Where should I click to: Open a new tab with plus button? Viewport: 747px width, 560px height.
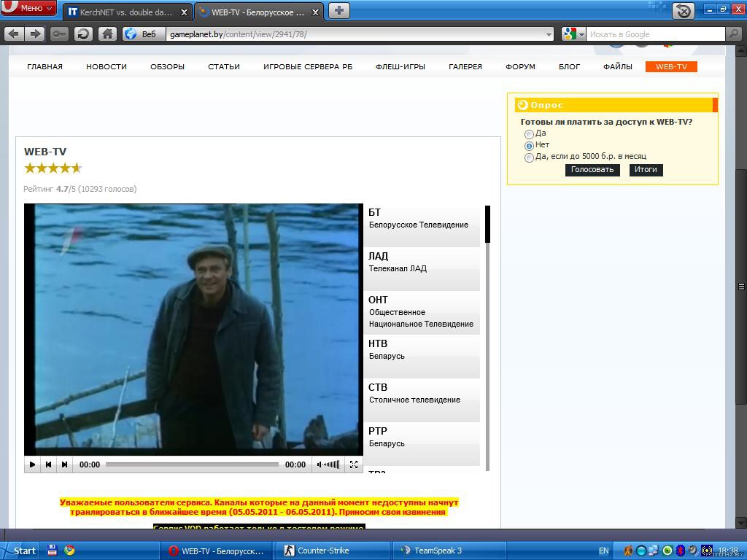click(x=338, y=11)
